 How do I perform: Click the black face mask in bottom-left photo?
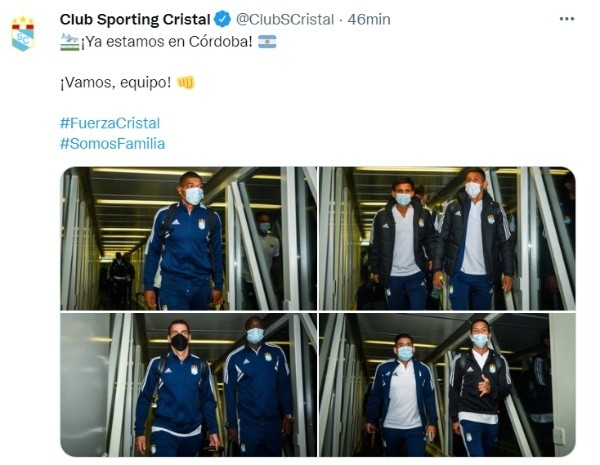(x=179, y=341)
